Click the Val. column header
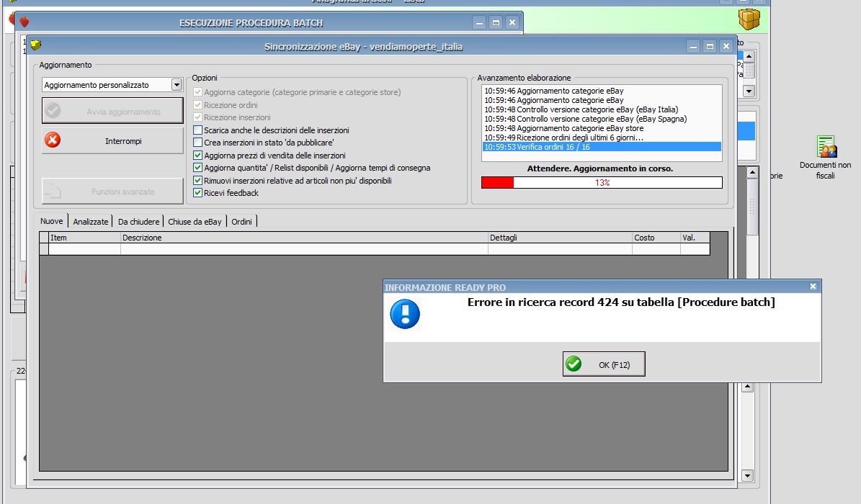The height and width of the screenshot is (504, 861). point(695,238)
